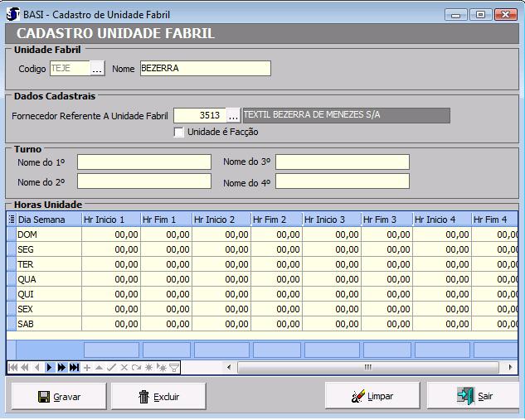
Task: Click the grid selector icon left of Dia Semana
Action: (x=11, y=220)
